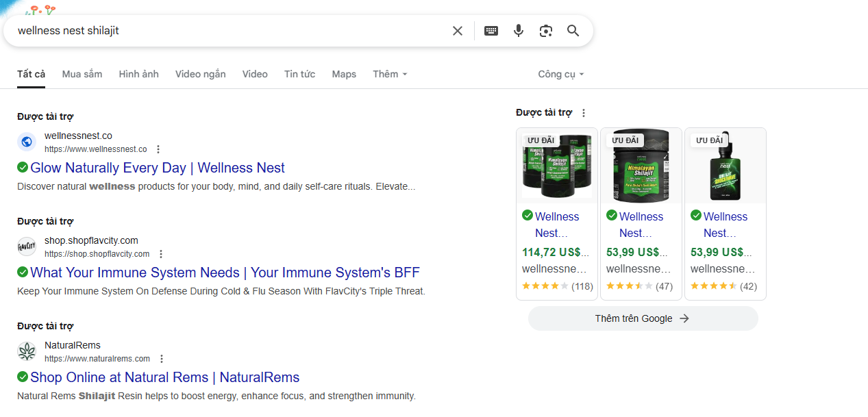The height and width of the screenshot is (417, 868).
Task: Click the NaturalRems leaf favicon
Action: pyautogui.click(x=27, y=351)
